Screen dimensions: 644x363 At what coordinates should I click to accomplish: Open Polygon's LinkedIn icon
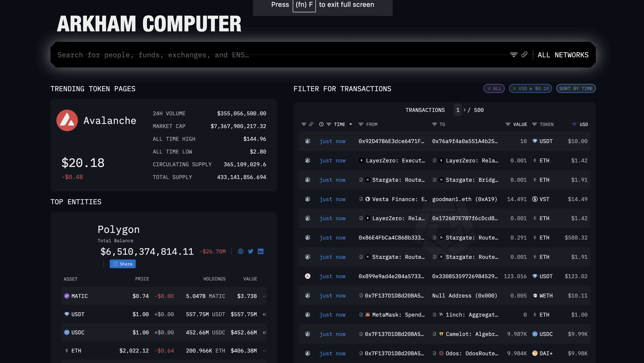click(260, 251)
